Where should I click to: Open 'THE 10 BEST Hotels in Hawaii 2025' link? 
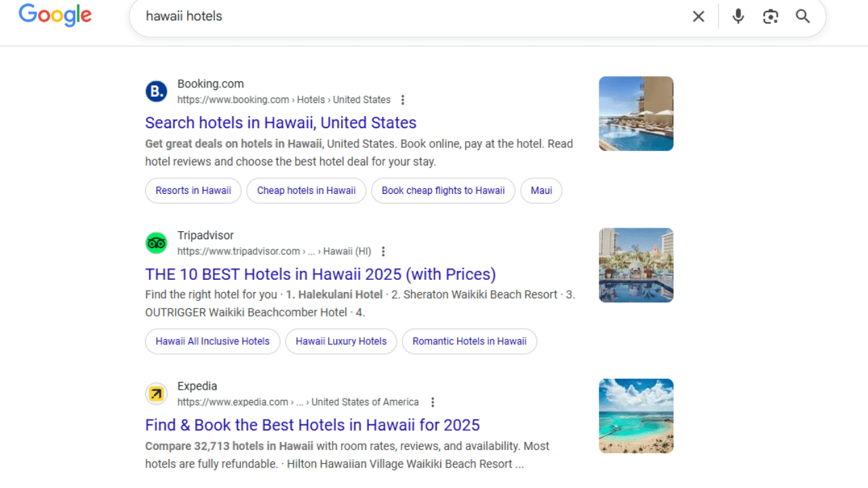click(320, 274)
